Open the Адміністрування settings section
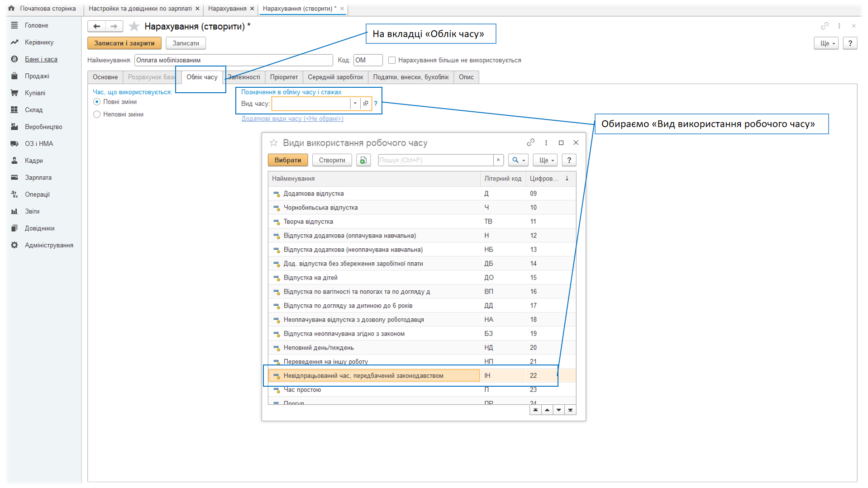The image size is (868, 488). click(x=49, y=245)
